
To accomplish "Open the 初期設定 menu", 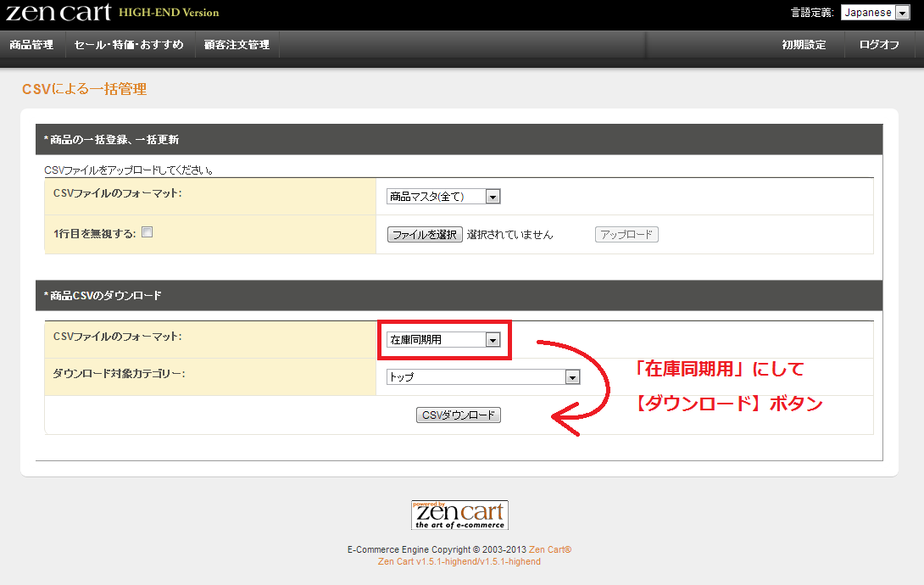I will [804, 45].
